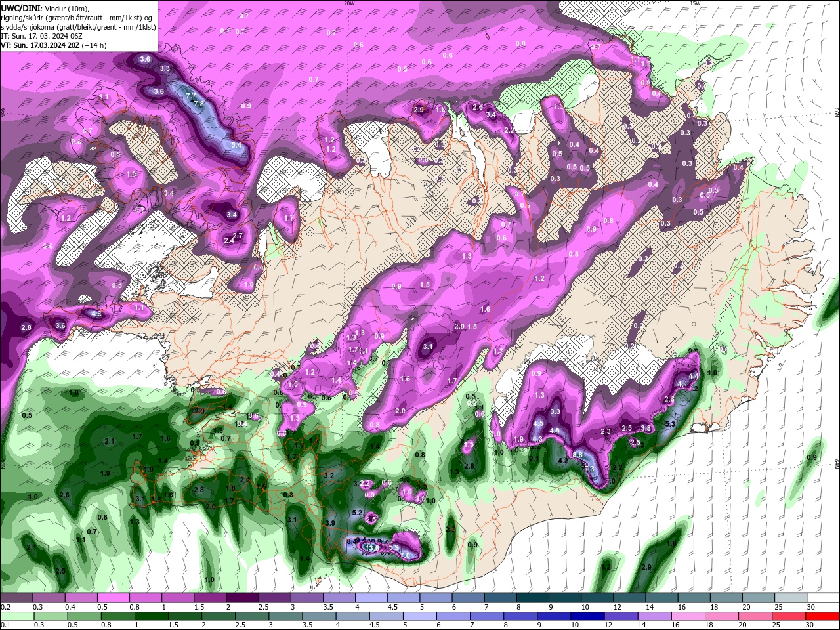Click the 20W longitude label at the top
Image resolution: width=840 pixels, height=630 pixels.
(x=349, y=3)
